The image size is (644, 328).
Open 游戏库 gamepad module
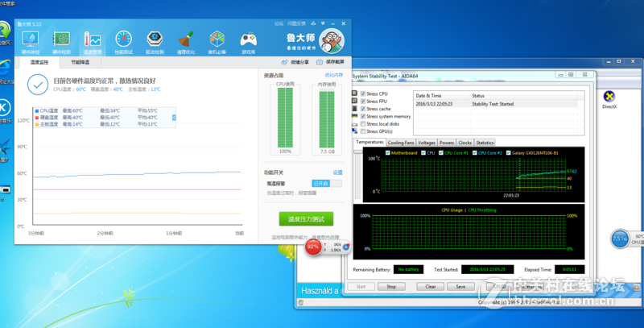click(249, 43)
